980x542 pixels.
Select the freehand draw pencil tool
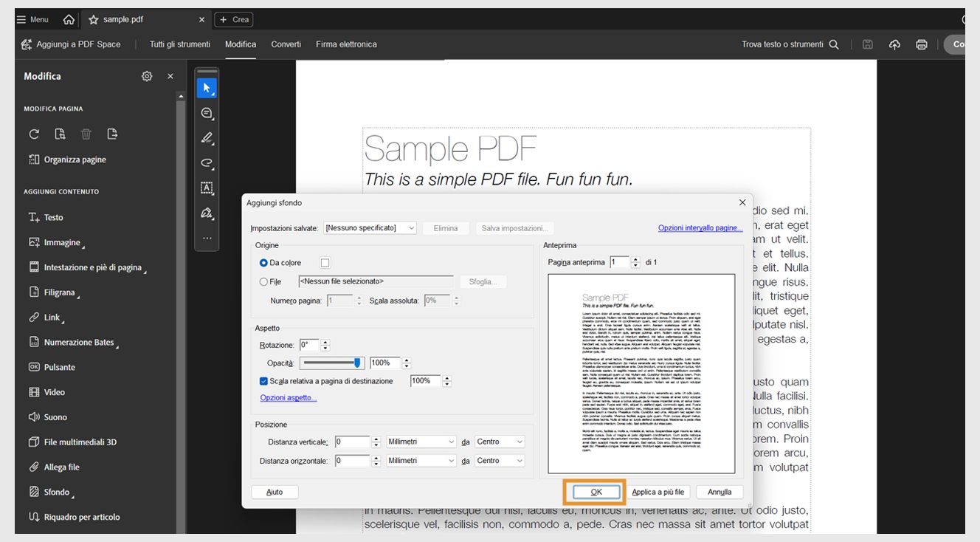[x=207, y=138]
